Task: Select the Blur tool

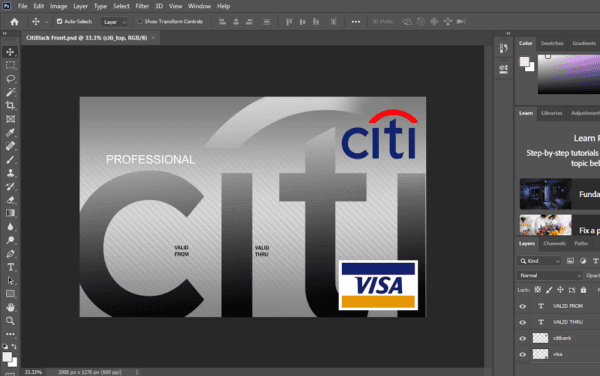Action: coord(10,227)
